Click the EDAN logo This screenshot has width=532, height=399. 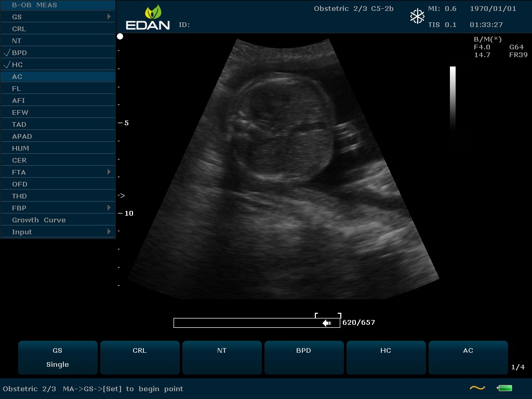tap(148, 18)
